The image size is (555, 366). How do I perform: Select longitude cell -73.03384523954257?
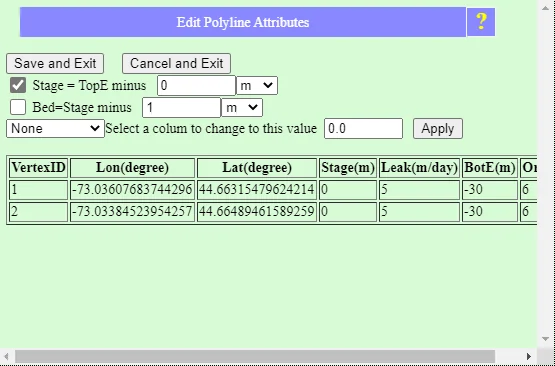coord(132,212)
